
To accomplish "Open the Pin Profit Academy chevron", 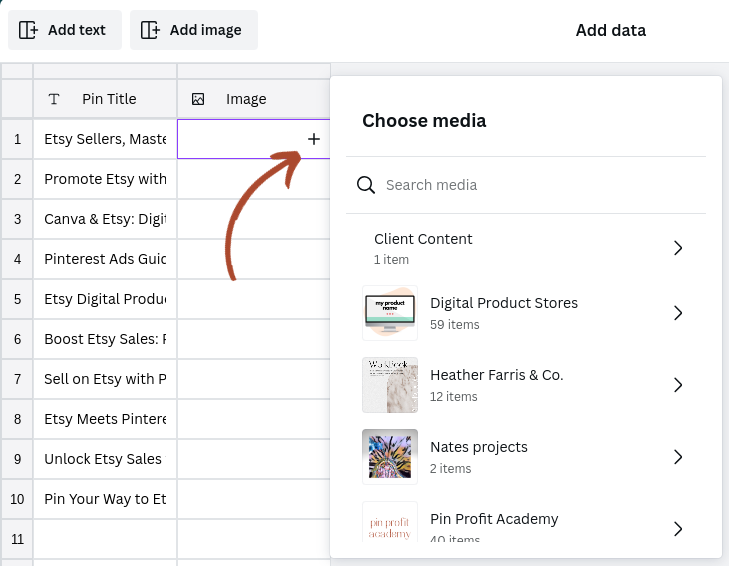I will click(678, 528).
